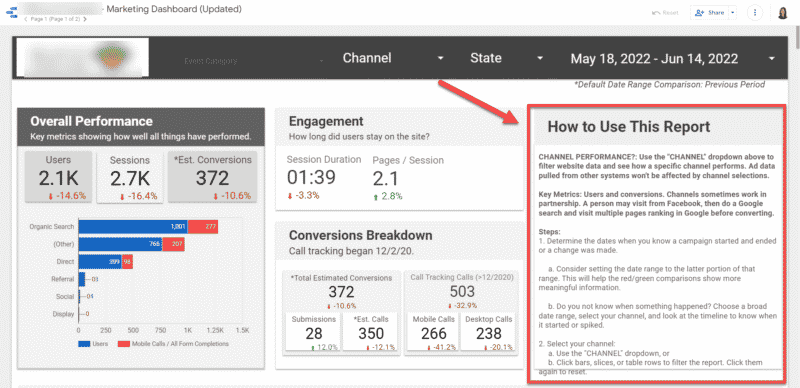This screenshot has height=388, width=800.
Task: Click the Direct channel bar
Action: [106, 262]
